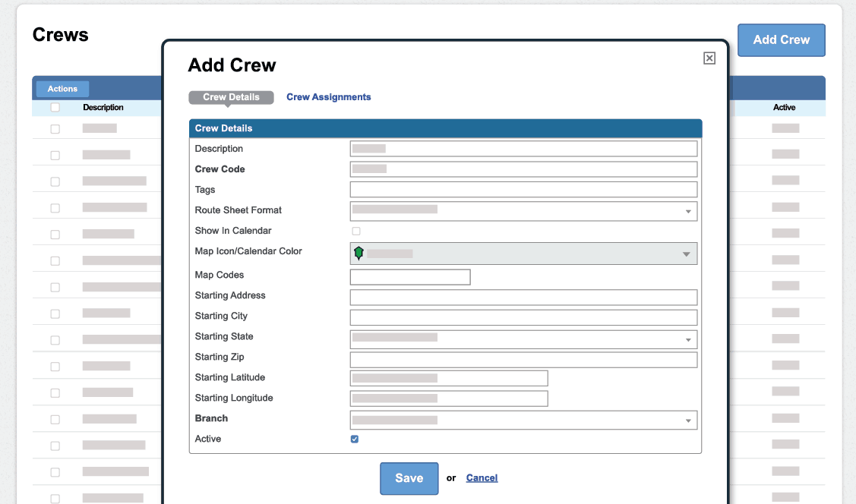Enable the Show In Calendar checkbox
Screen dimensions: 856x504
pyautogui.click(x=356, y=231)
